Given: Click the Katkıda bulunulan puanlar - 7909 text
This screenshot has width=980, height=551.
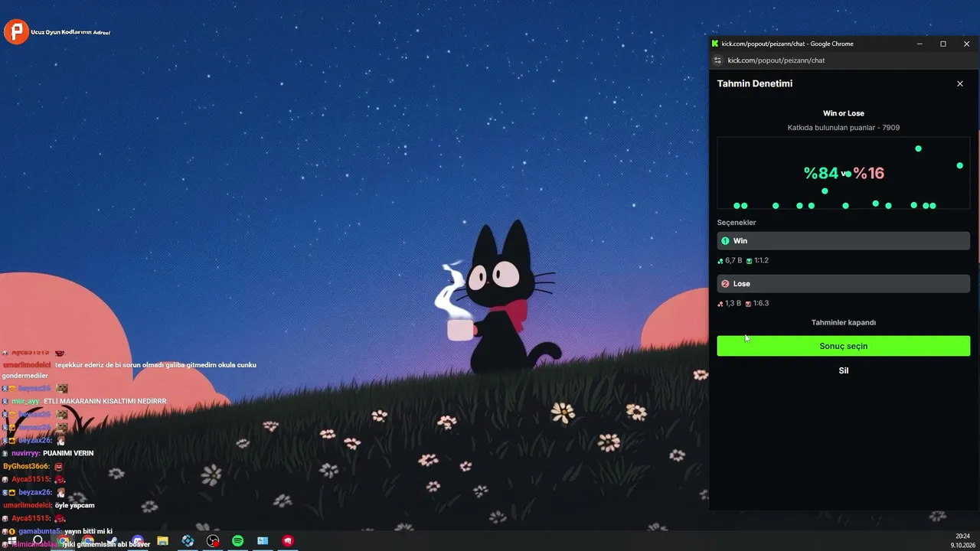Looking at the screenshot, I should pos(844,128).
